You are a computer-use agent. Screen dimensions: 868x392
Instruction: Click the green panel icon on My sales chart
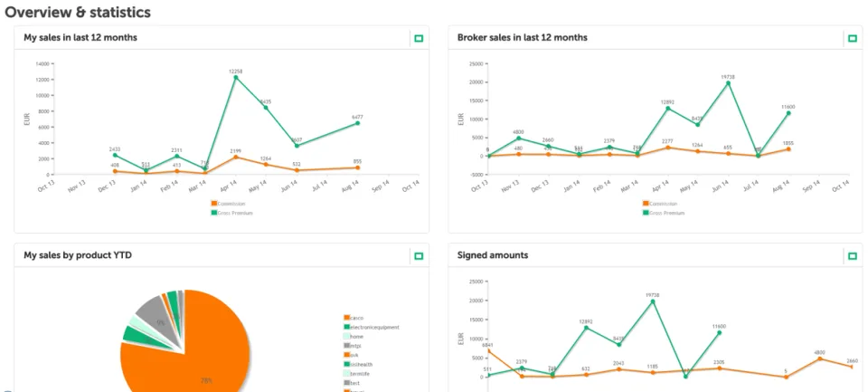pos(419,38)
